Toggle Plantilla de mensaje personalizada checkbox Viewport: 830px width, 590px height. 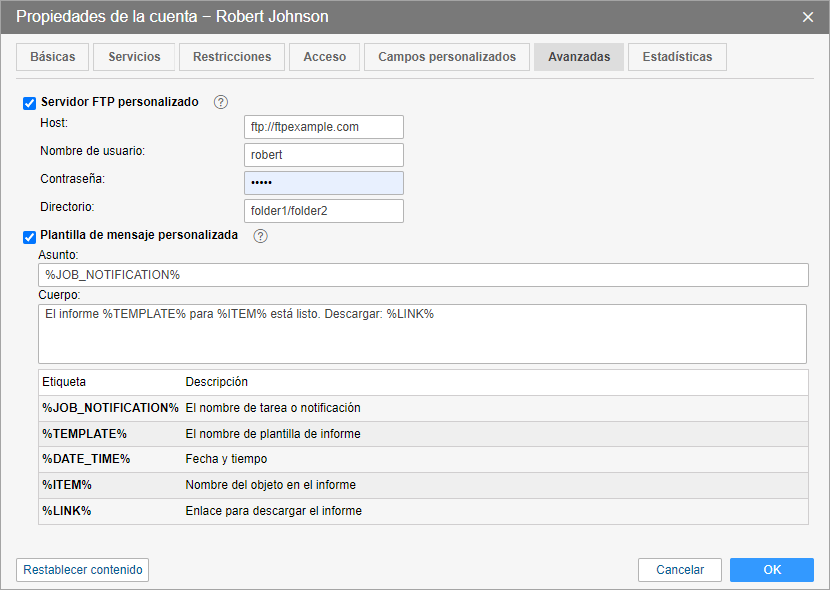tap(29, 237)
